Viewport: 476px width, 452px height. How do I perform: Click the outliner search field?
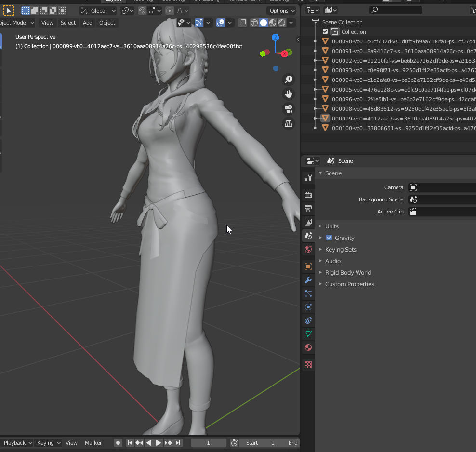pos(395,10)
